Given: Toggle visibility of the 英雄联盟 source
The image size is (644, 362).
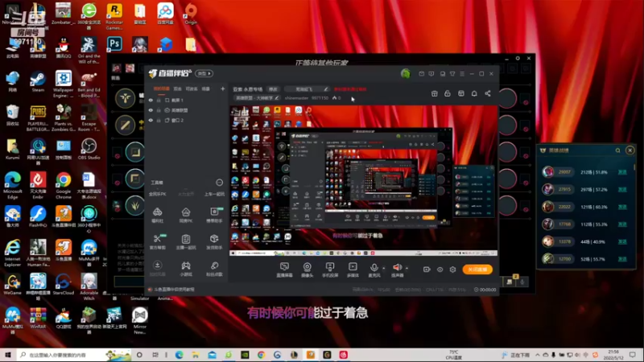Looking at the screenshot, I should click(x=151, y=110).
